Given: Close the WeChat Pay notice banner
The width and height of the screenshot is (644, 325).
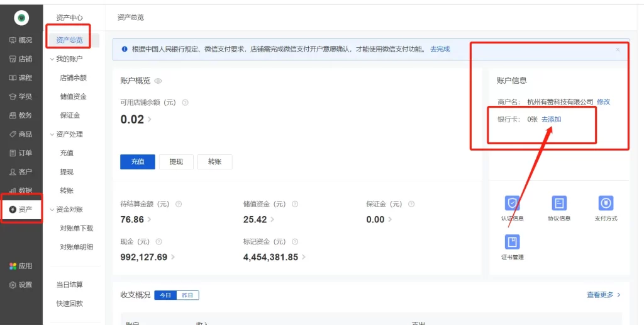Looking at the screenshot, I should [x=618, y=49].
